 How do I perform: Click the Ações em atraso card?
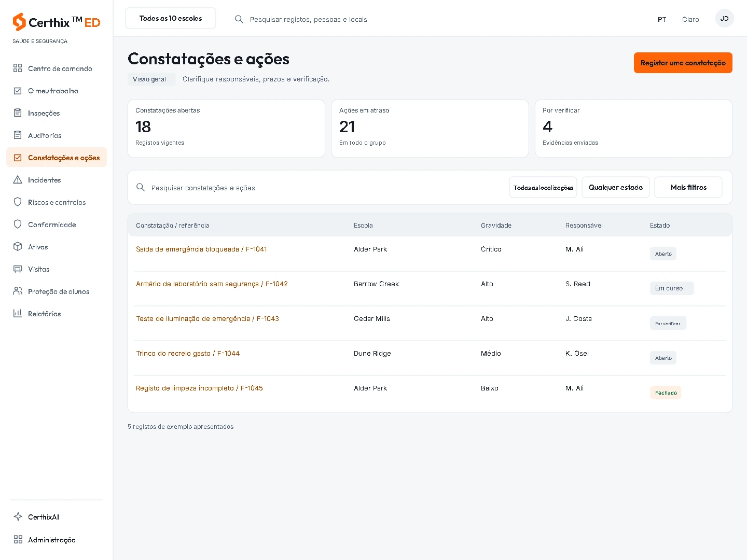pos(430,128)
